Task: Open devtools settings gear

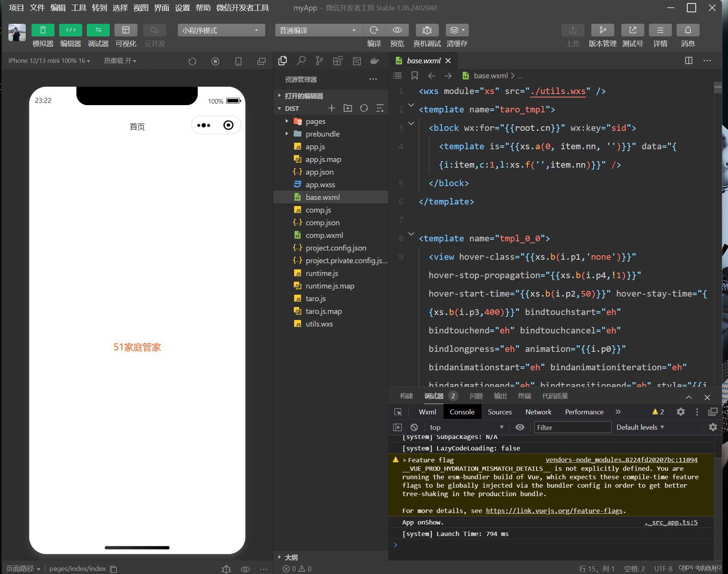Action: click(x=681, y=412)
